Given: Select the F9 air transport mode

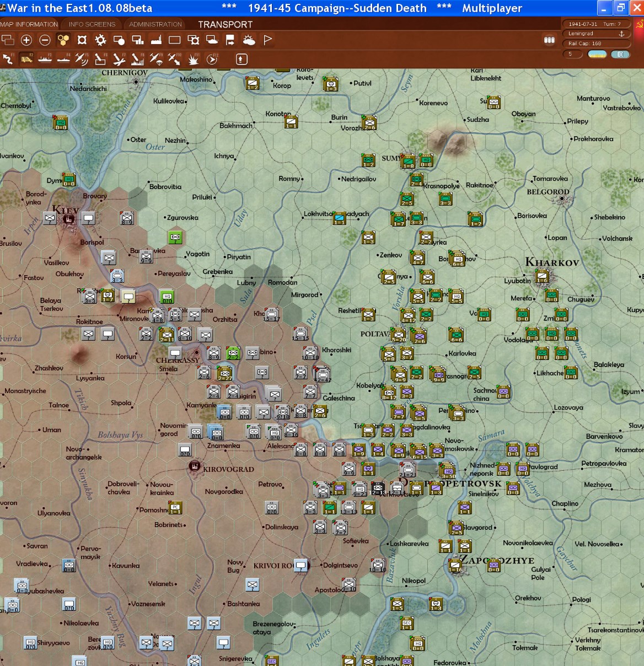Looking at the screenshot, I should point(156,59).
